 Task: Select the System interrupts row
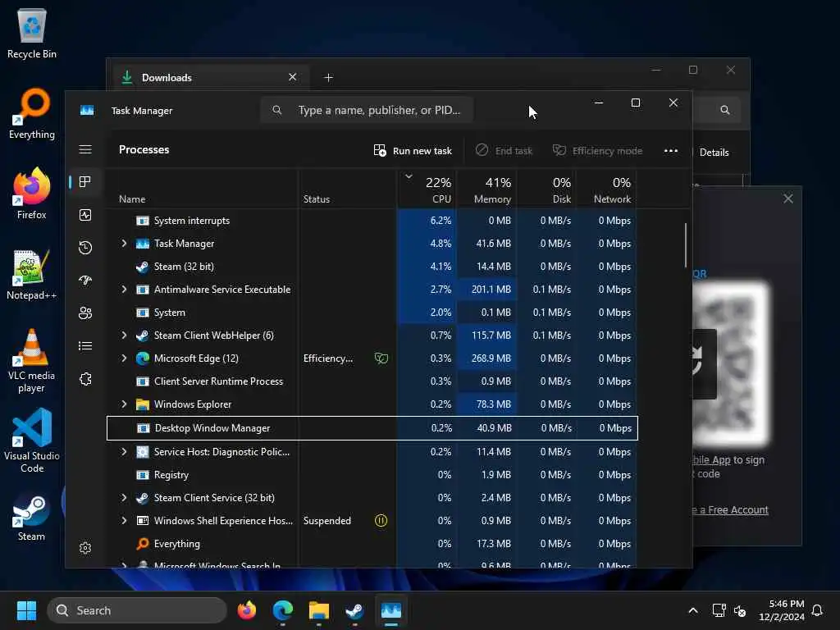coord(372,221)
